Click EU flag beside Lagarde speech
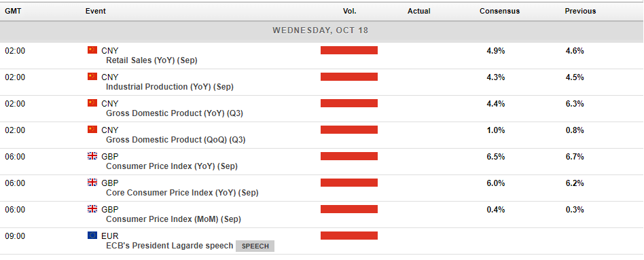Screen dimensions: 644x260 (x=92, y=235)
